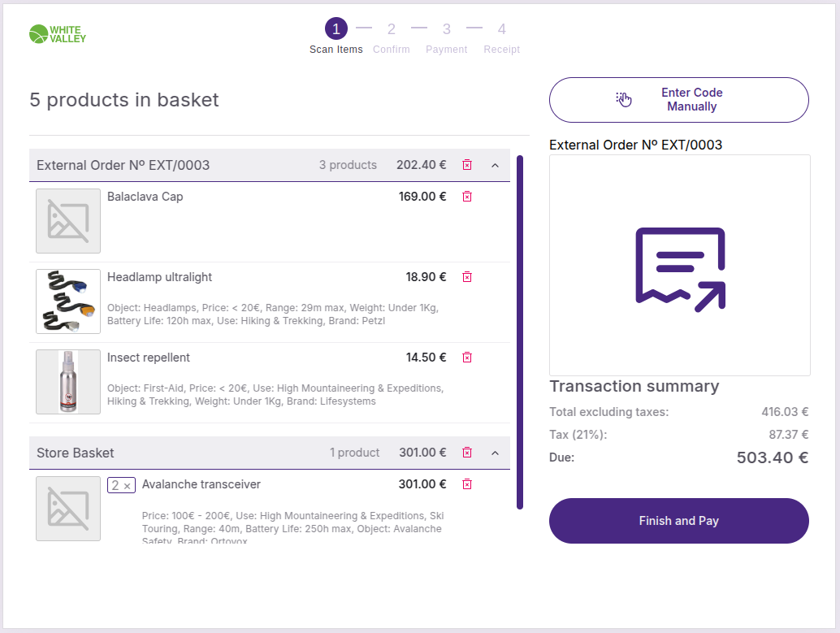
Task: Jump to step 2 Confirm
Action: [x=391, y=30]
